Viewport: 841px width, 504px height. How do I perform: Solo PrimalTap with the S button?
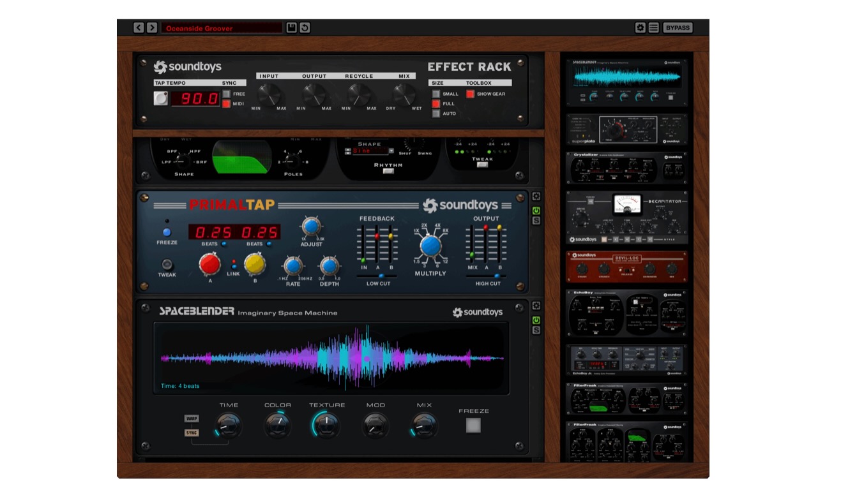(536, 221)
